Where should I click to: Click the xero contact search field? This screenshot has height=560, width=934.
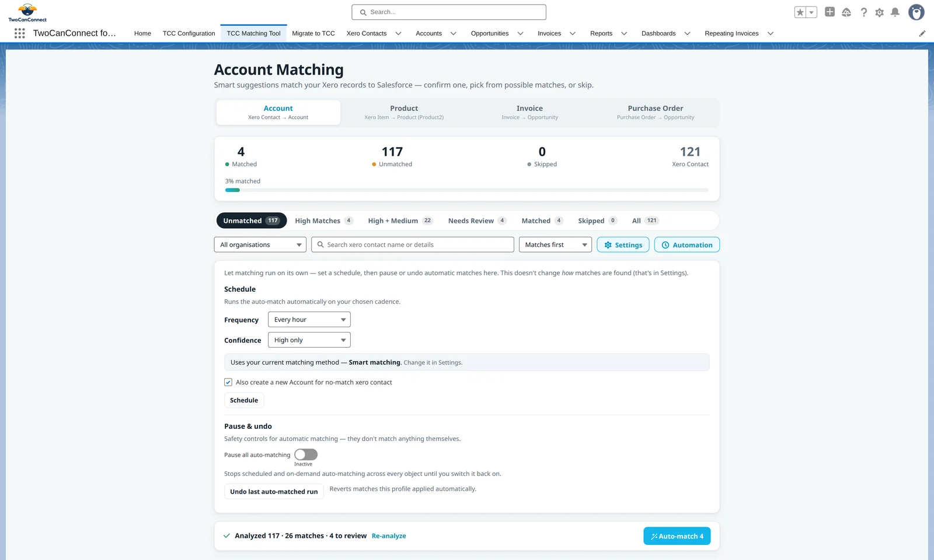(413, 245)
